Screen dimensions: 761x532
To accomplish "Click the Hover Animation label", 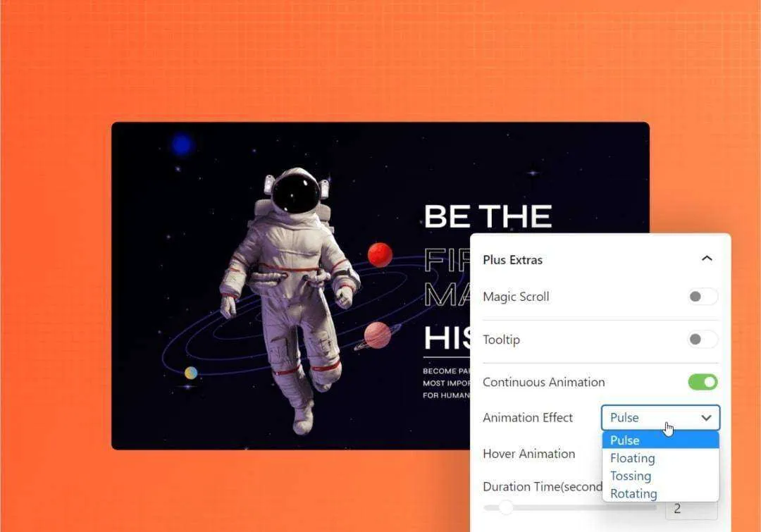I will tap(528, 454).
